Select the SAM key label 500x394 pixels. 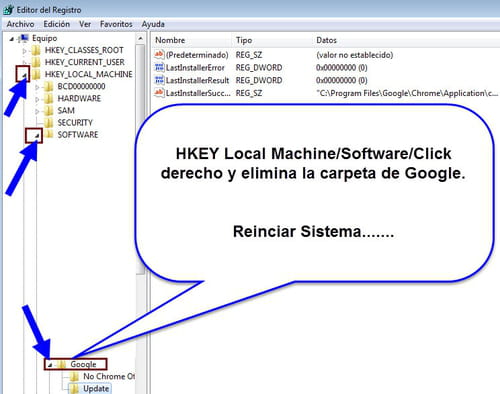(66, 110)
